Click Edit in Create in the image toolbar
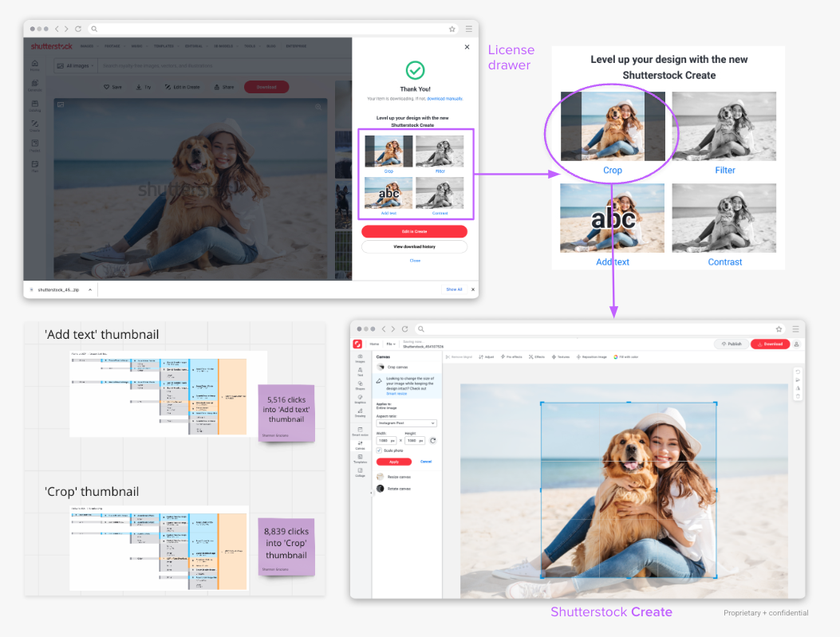The image size is (840, 637). click(x=182, y=87)
